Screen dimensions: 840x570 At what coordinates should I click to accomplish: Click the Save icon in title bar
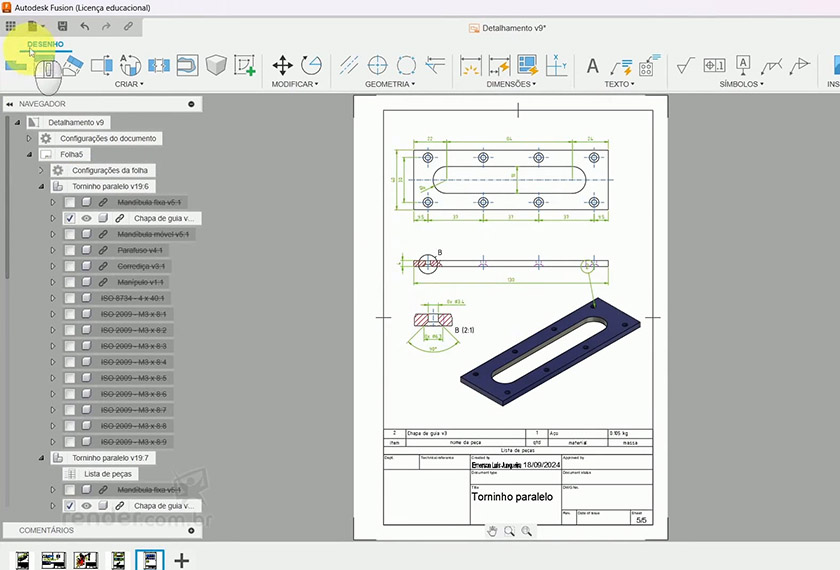63,26
